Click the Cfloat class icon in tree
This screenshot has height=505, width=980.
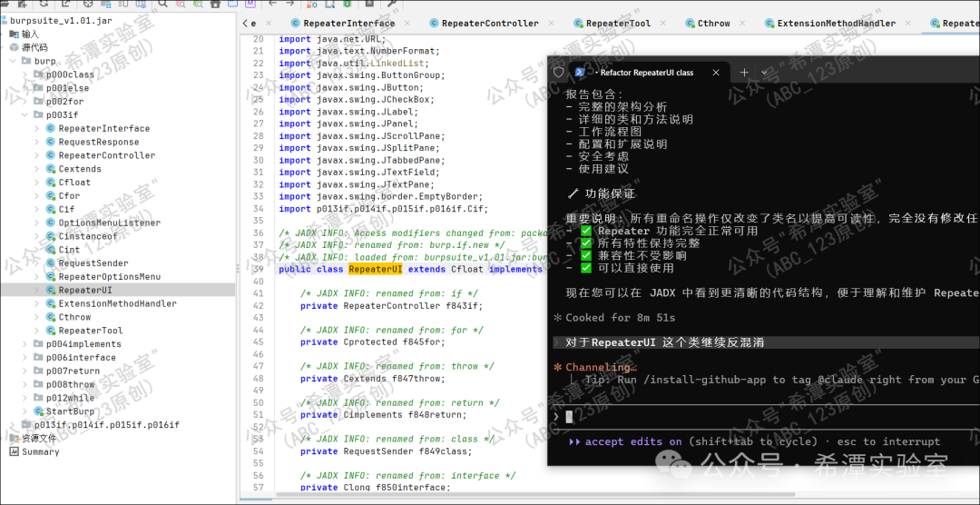[51, 182]
